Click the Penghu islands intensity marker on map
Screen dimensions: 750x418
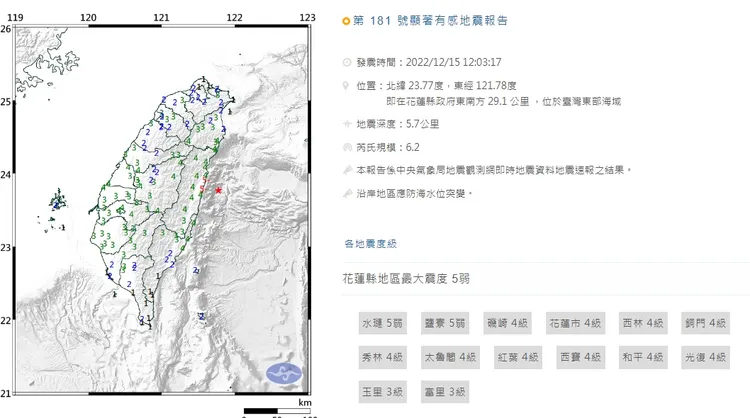click(57, 204)
